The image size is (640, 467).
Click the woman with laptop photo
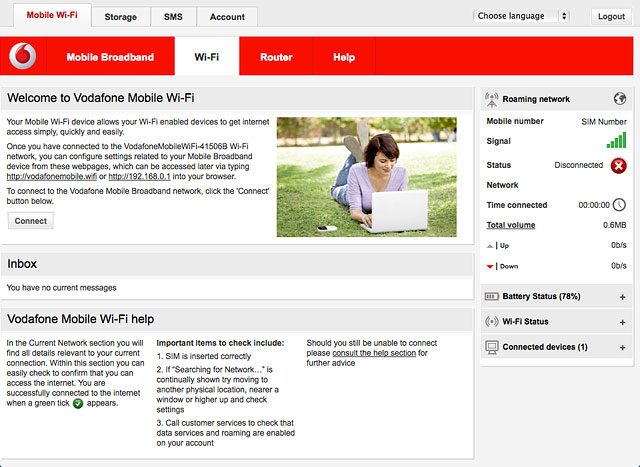367,177
